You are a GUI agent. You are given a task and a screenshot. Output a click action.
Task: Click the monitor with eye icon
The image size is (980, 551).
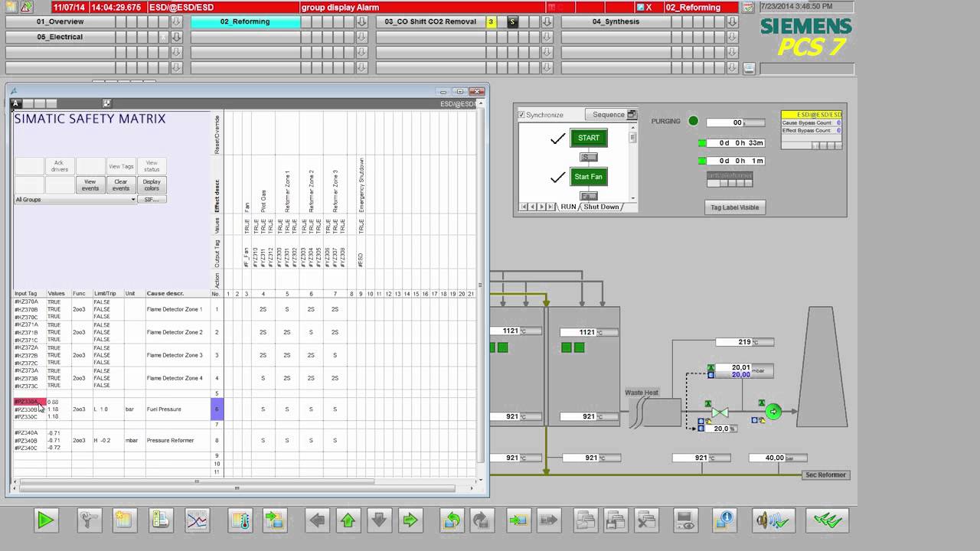[686, 520]
